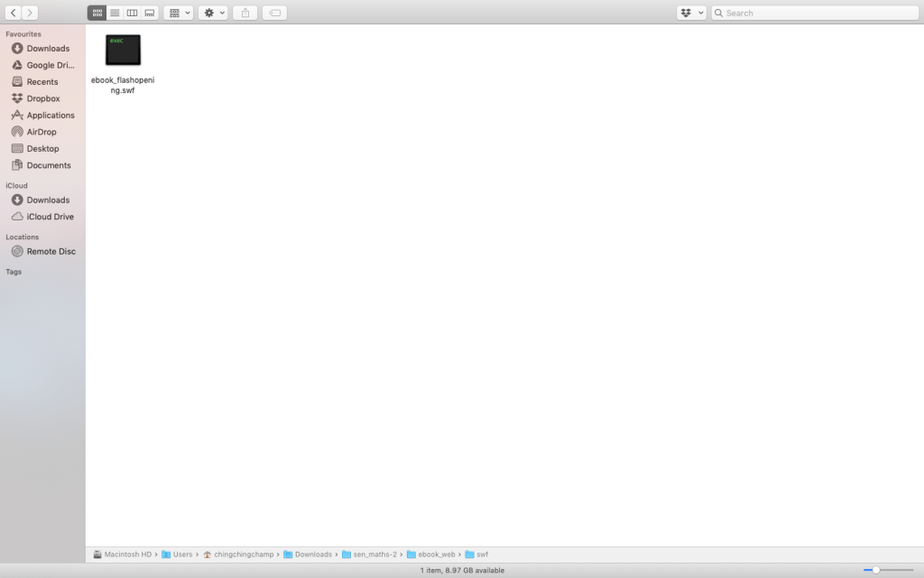Open Applications in the sidebar
924x578 pixels.
coord(51,116)
